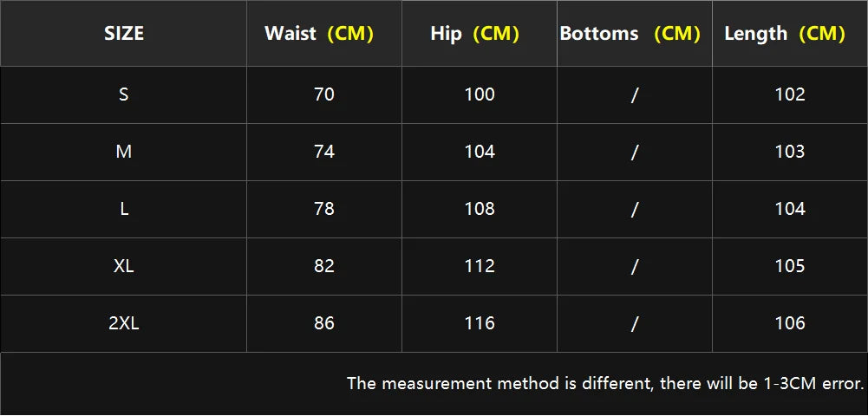This screenshot has width=868, height=416.
Task: Select the Hip (CM) header cell
Action: pyautogui.click(x=474, y=34)
